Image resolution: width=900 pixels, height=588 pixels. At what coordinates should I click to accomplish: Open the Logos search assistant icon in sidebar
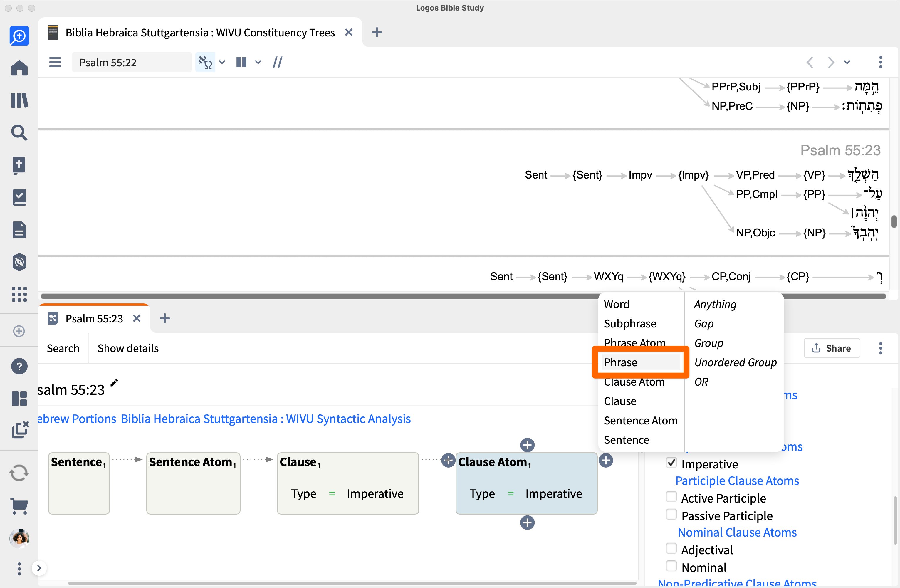pyautogui.click(x=19, y=36)
